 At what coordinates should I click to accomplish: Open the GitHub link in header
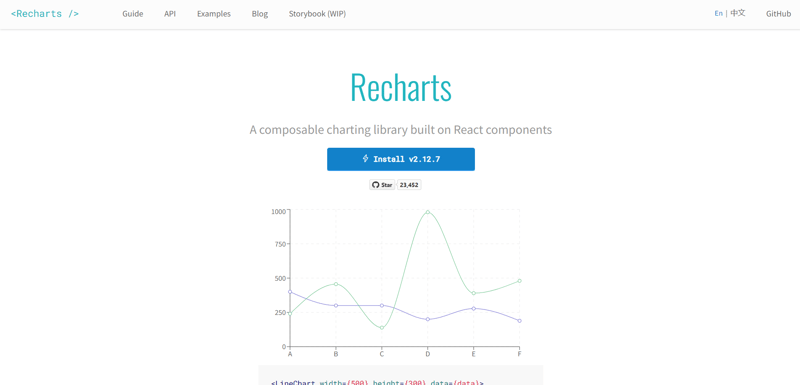click(x=779, y=14)
